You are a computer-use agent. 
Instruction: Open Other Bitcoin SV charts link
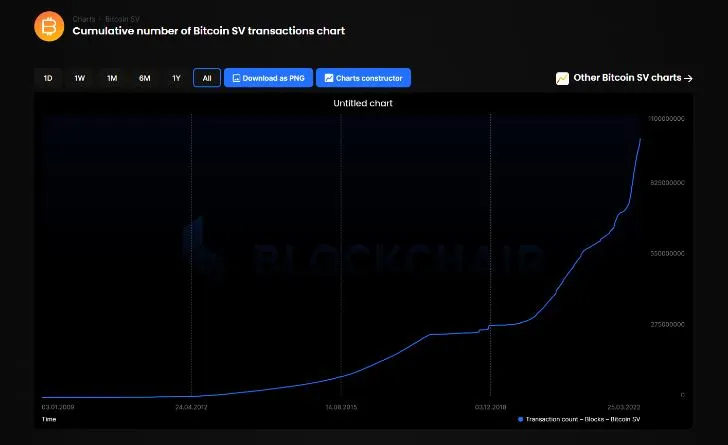624,78
